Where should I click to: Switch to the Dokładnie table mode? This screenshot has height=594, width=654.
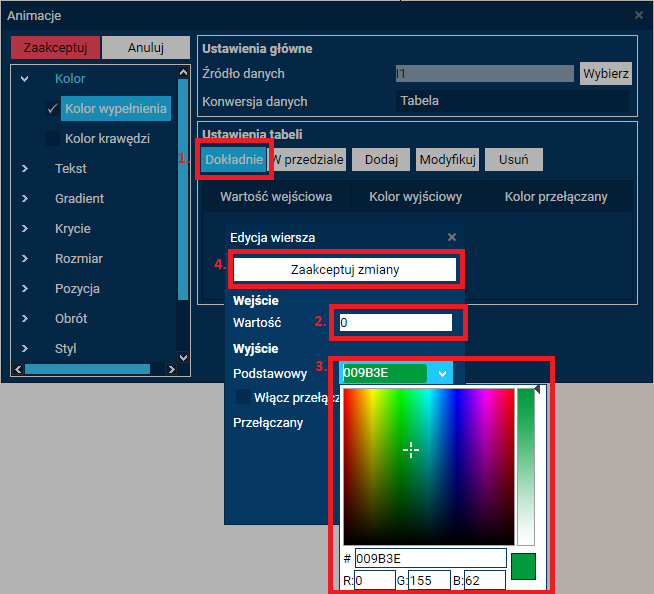click(x=234, y=159)
